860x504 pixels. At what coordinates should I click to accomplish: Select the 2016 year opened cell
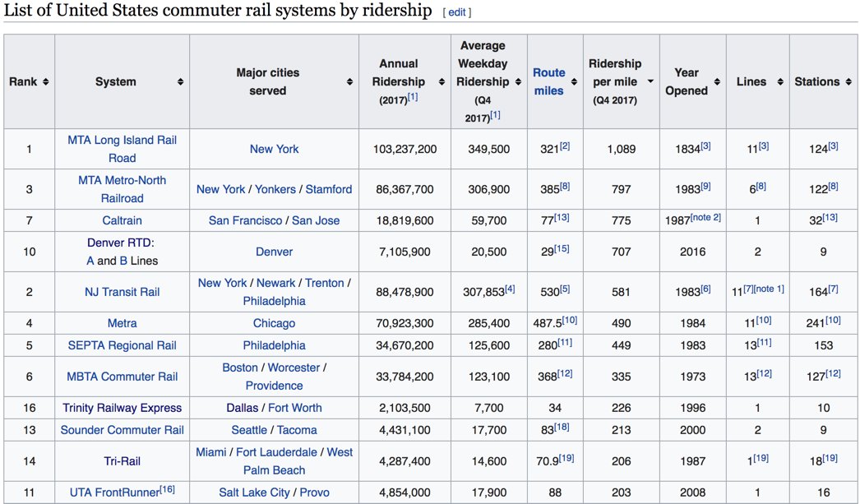click(693, 252)
